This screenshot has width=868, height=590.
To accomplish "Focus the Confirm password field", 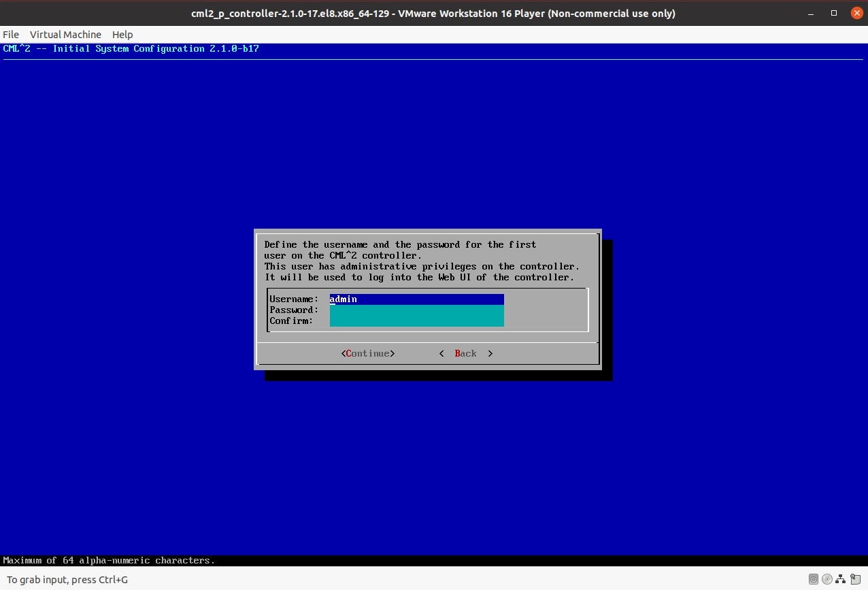I will point(416,321).
